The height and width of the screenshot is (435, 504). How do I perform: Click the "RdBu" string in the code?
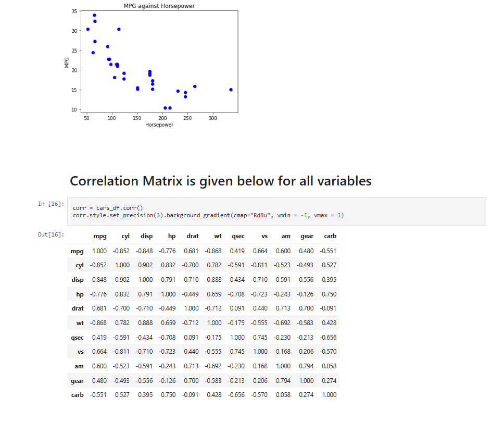(x=260, y=215)
